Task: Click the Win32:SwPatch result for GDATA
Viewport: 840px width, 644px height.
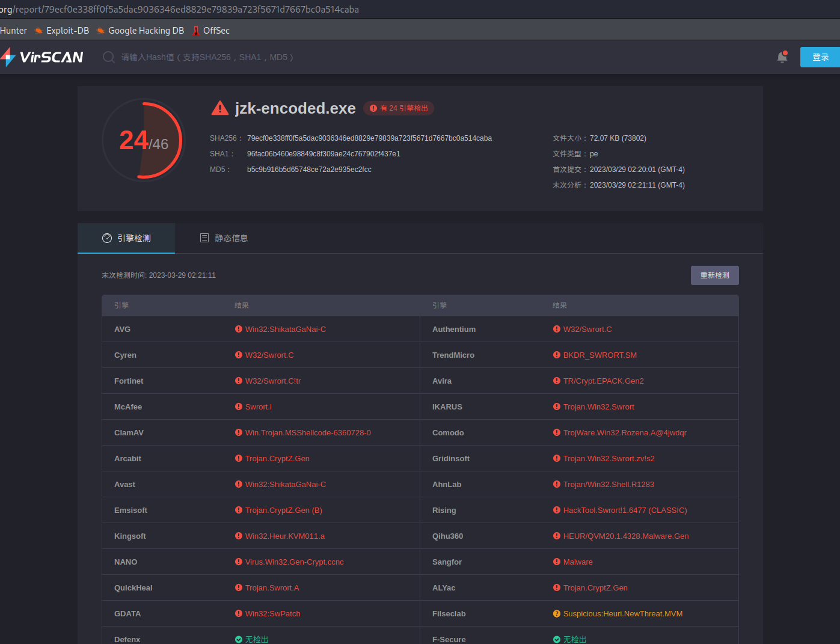Action: point(273,613)
